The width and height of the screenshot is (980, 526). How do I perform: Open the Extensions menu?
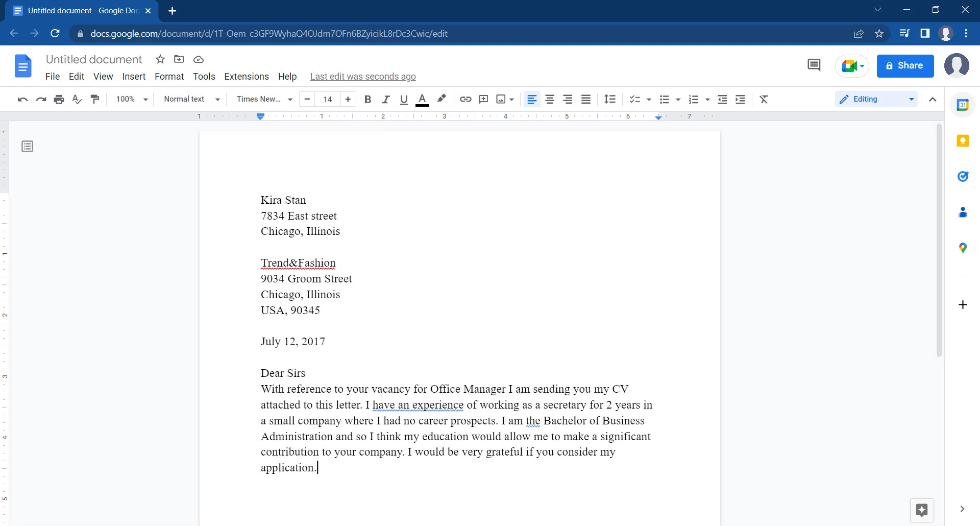(x=247, y=77)
